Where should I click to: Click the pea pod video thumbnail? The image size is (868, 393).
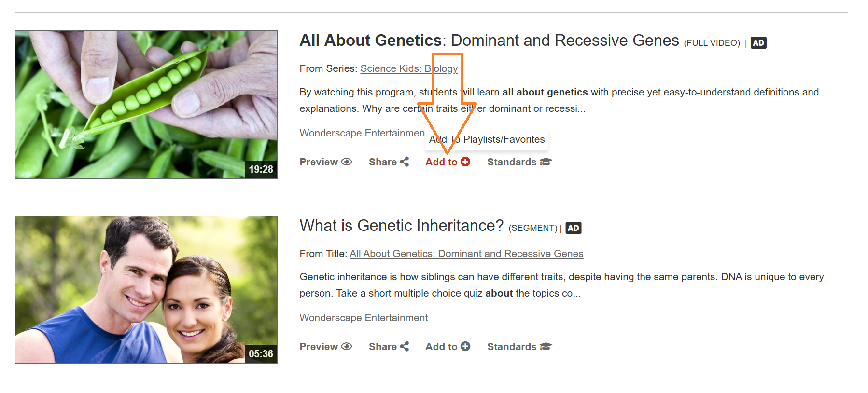pyautogui.click(x=146, y=105)
